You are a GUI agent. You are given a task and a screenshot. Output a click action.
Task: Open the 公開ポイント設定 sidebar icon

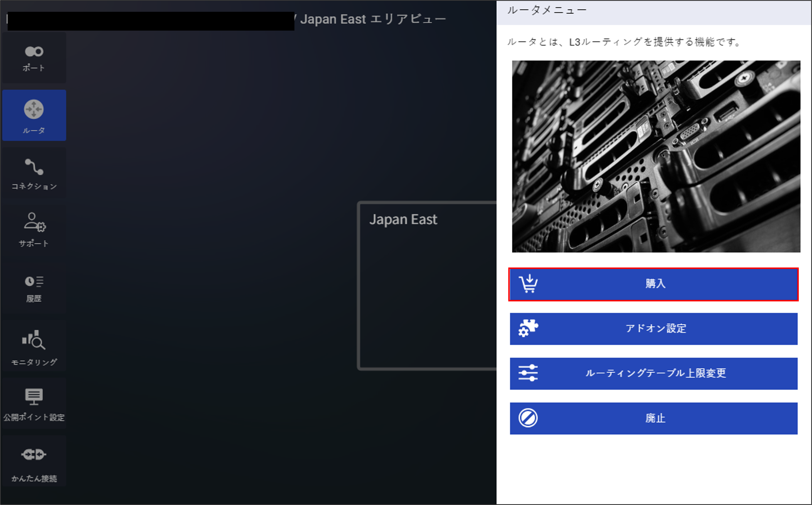34,404
